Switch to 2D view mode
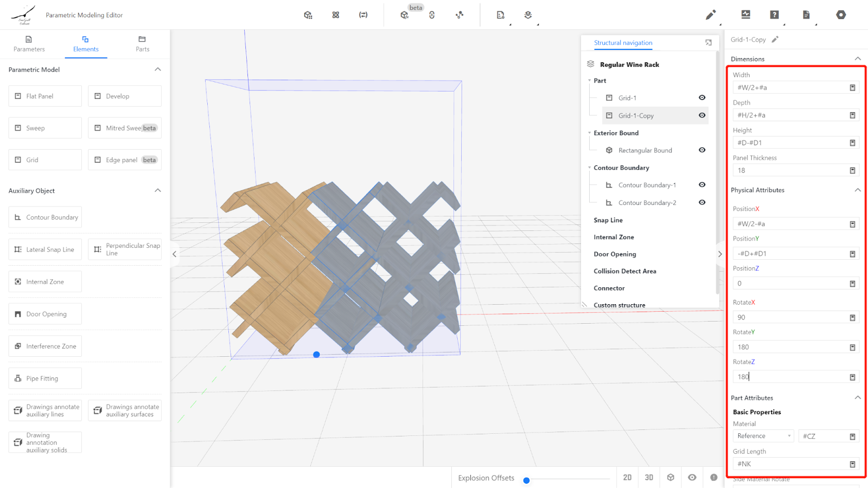Image resolution: width=868 pixels, height=488 pixels. coord(627,477)
